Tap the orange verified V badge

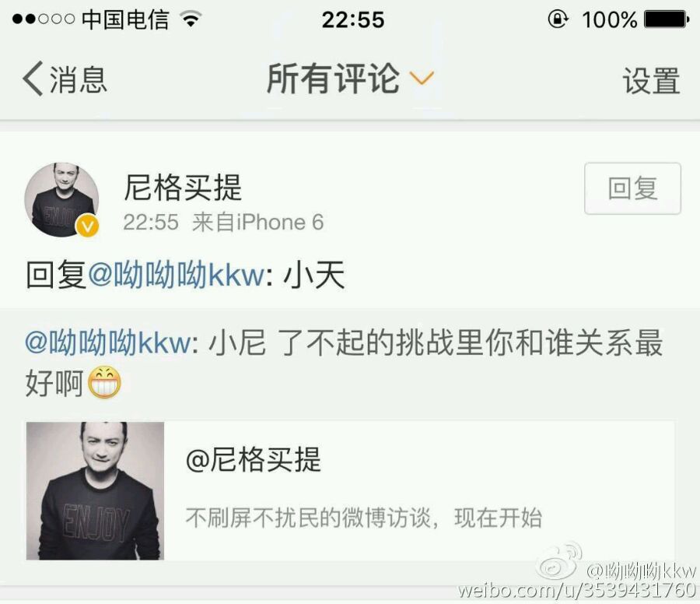[x=87, y=226]
